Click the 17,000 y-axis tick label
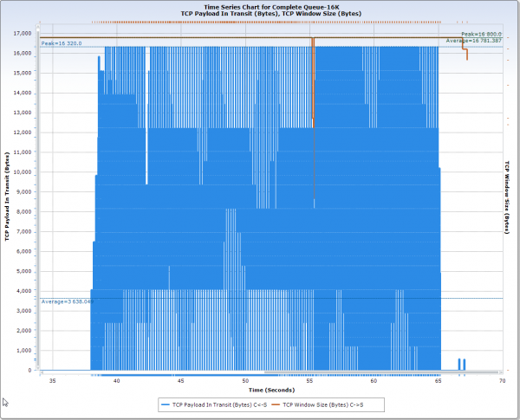 coord(23,33)
